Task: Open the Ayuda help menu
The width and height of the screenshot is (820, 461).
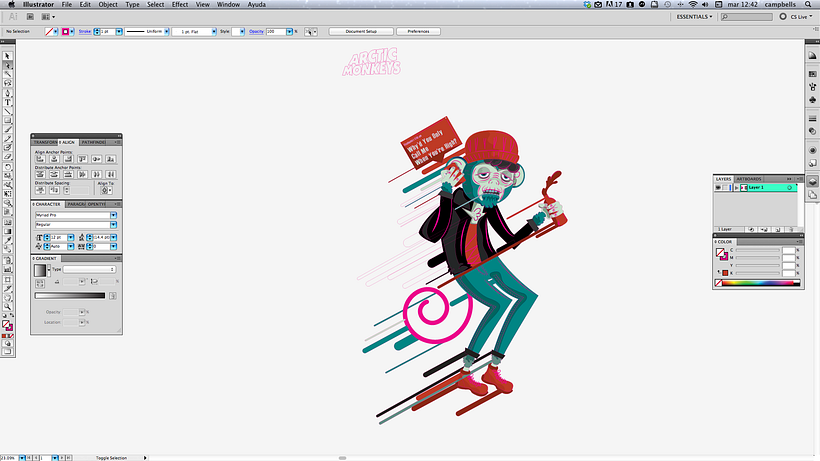Action: tap(256, 4)
